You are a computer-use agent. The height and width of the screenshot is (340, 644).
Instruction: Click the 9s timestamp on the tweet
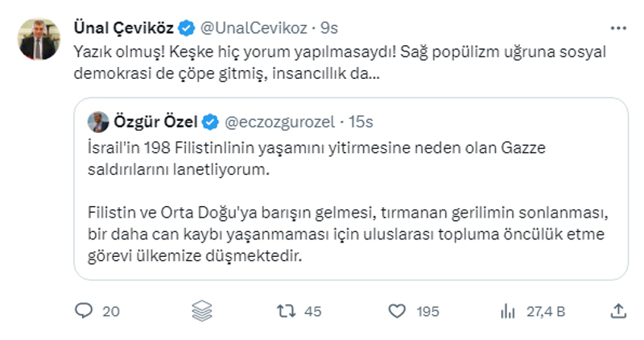click(329, 28)
